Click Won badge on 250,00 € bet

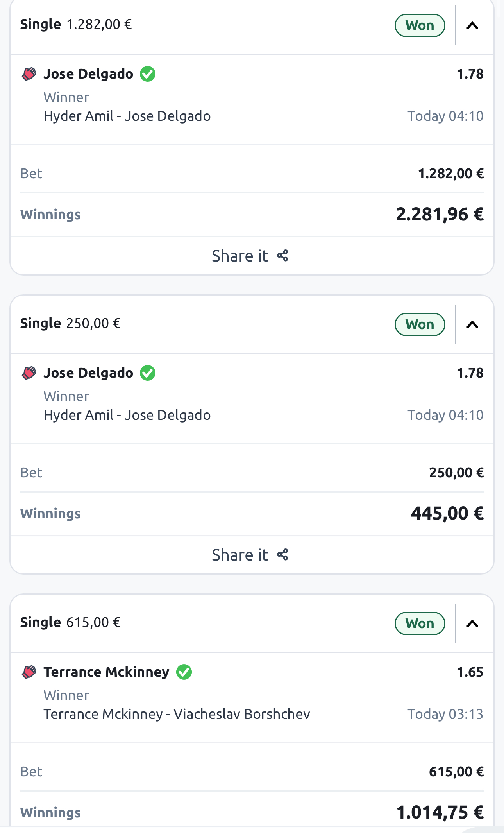pyautogui.click(x=420, y=325)
